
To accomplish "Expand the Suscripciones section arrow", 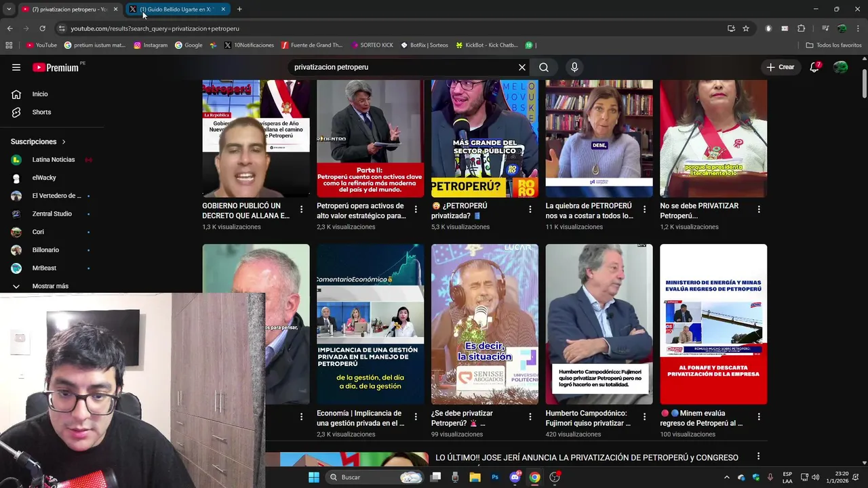I will point(64,142).
